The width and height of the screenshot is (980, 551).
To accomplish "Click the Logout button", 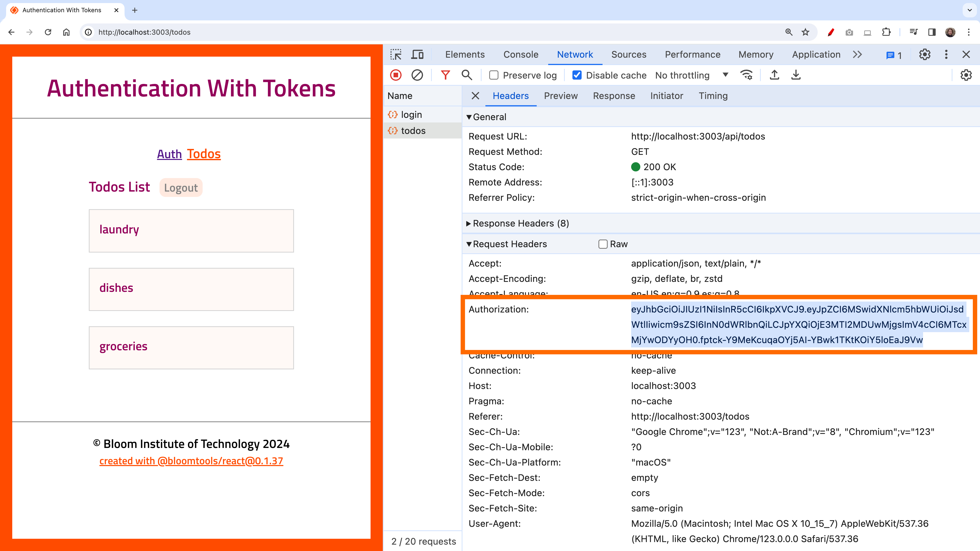I will coord(181,187).
